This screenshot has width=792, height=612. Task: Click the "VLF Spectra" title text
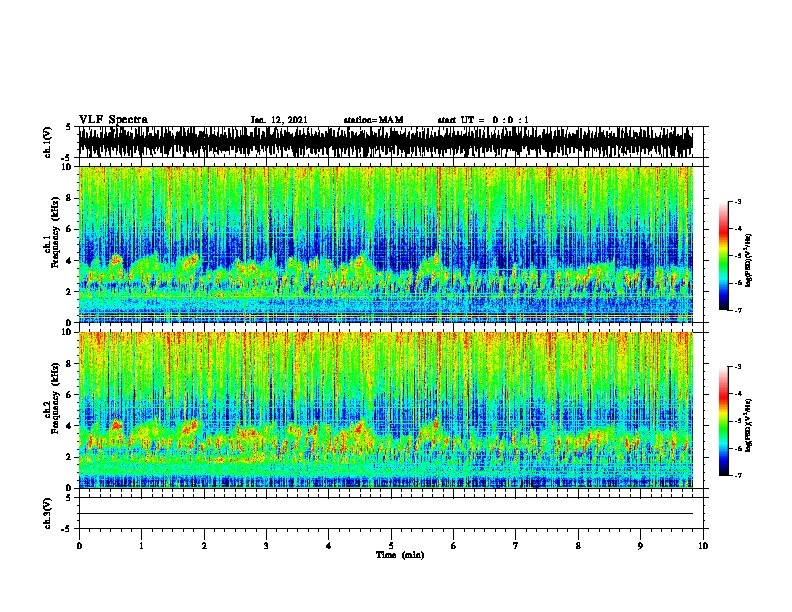tap(113, 120)
